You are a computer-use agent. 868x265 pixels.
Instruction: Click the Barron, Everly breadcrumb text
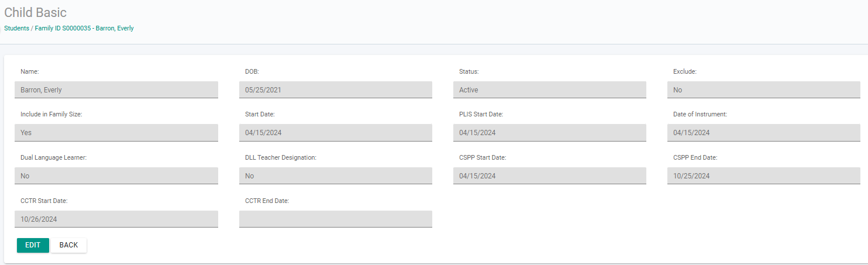pyautogui.click(x=115, y=28)
